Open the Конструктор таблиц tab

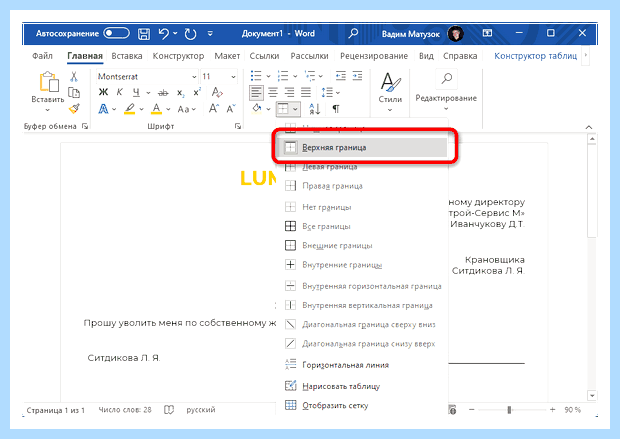point(535,56)
